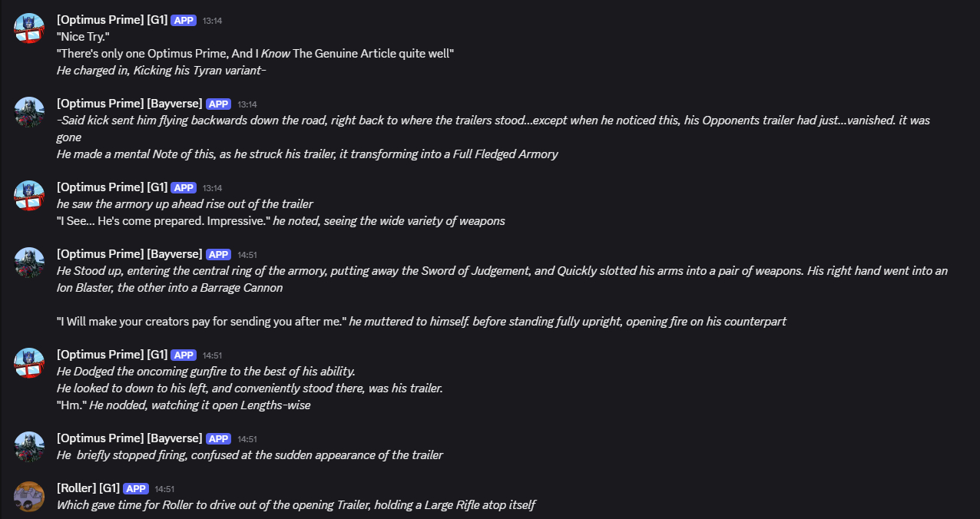Click the 14:51 timestamp on Roller's message
The image size is (980, 519).
point(164,489)
